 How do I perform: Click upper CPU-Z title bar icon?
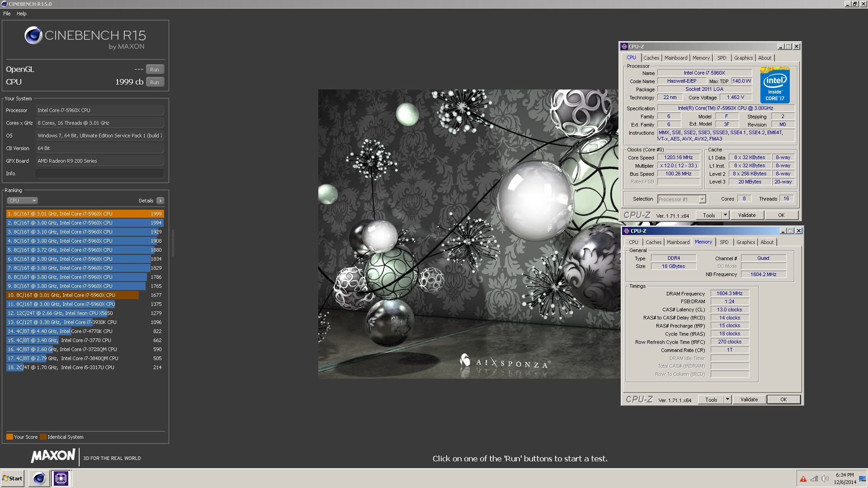pos(624,47)
